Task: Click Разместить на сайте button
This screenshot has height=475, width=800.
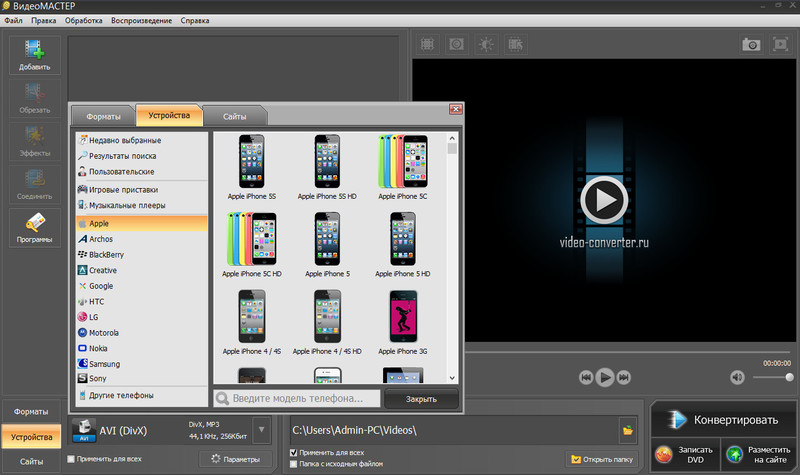Action: (759, 454)
